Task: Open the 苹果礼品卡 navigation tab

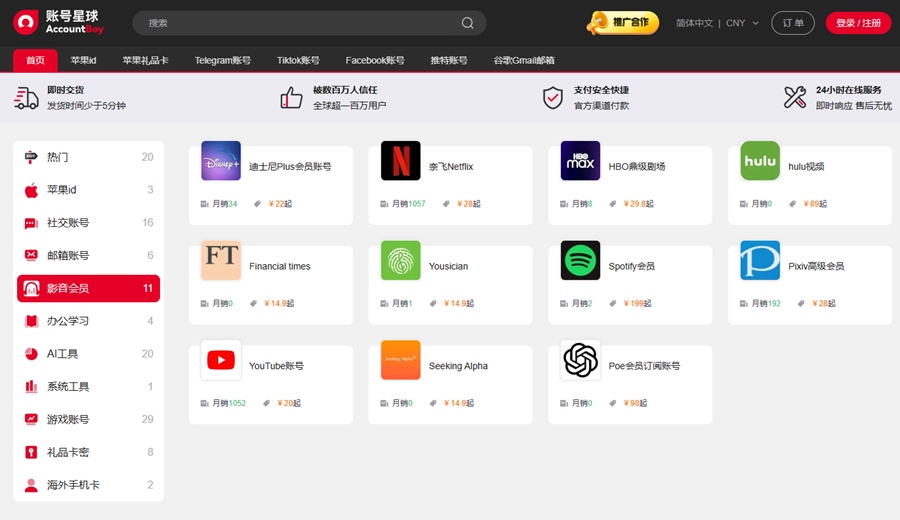Action: pos(145,60)
